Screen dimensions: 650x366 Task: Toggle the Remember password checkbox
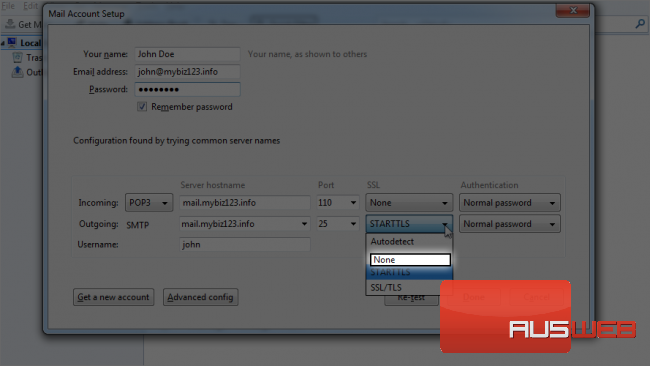tap(142, 107)
